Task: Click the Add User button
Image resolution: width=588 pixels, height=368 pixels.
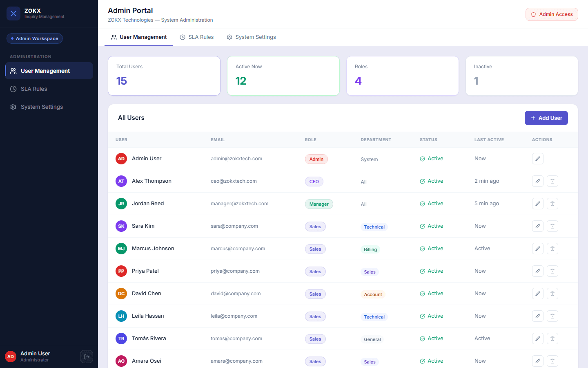Action: (x=546, y=118)
